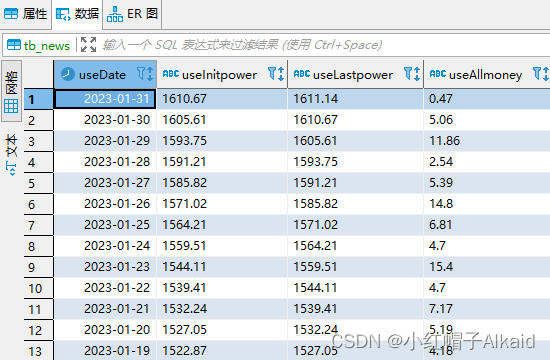Switch to the 文本 text view
Viewport: 550px width, 360px height.
(x=11, y=154)
